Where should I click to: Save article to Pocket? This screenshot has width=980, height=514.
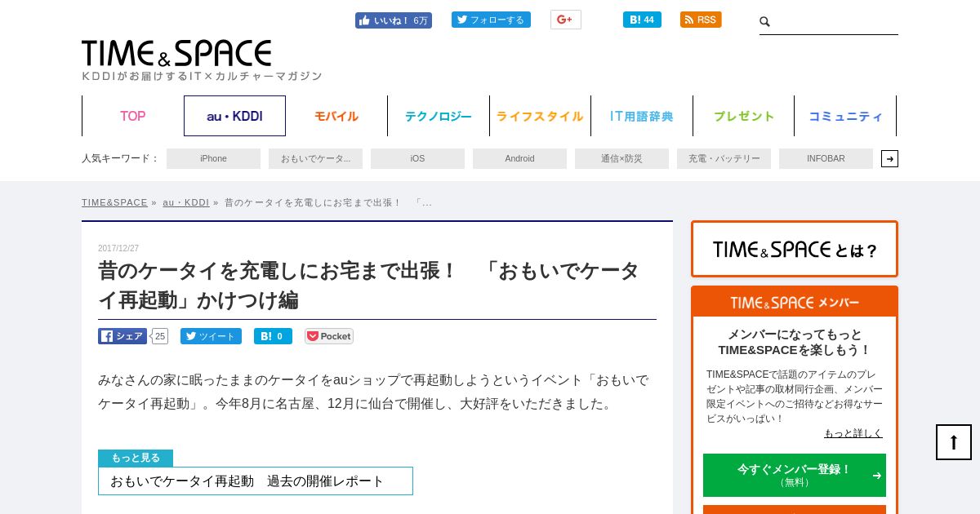tap(329, 336)
